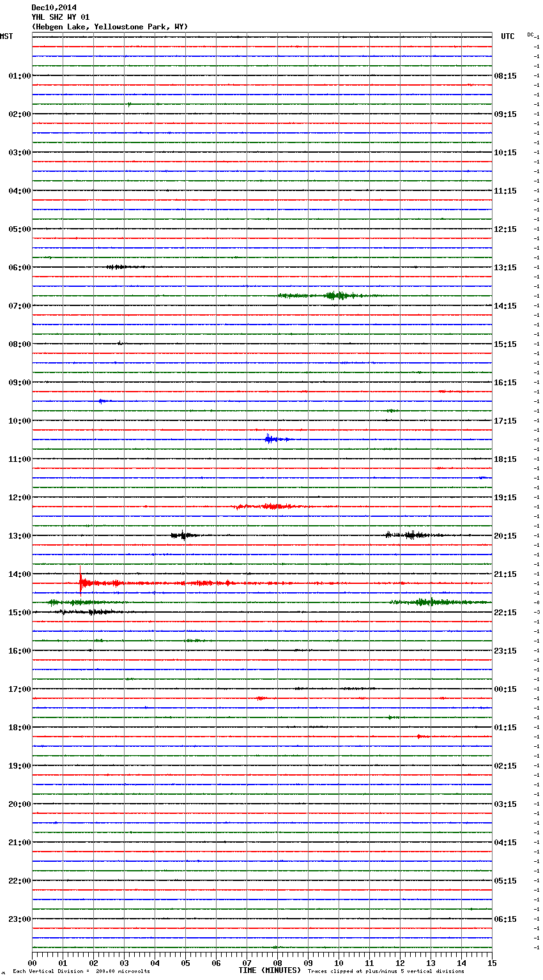This screenshot has width=543, height=980.
Task: Click the 00 minute tick label on x-axis
Action: [x=32, y=963]
